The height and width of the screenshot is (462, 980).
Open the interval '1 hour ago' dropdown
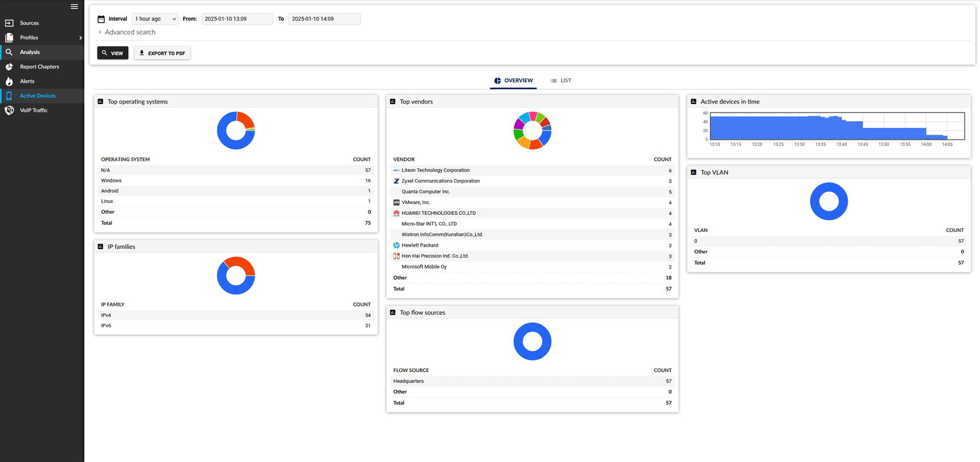(x=155, y=19)
